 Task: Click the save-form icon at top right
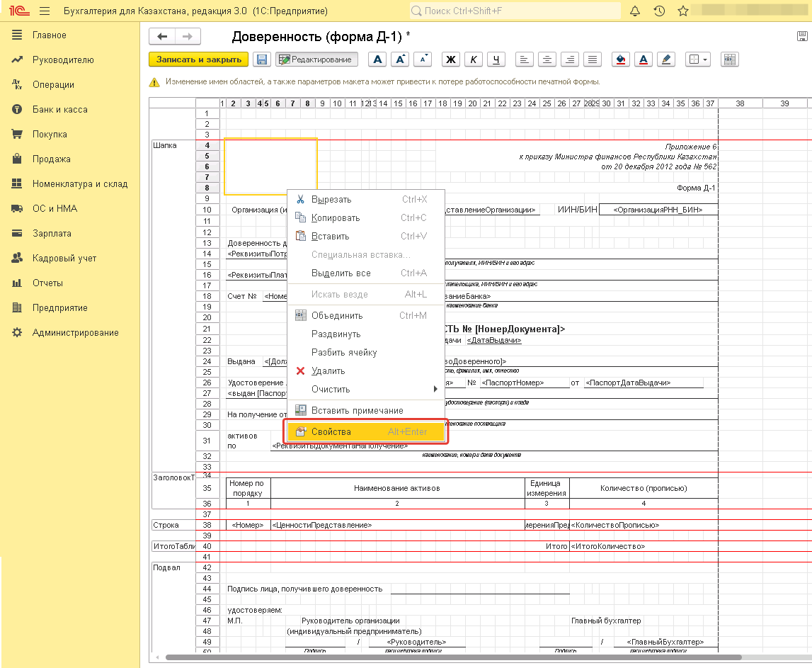pos(802,36)
